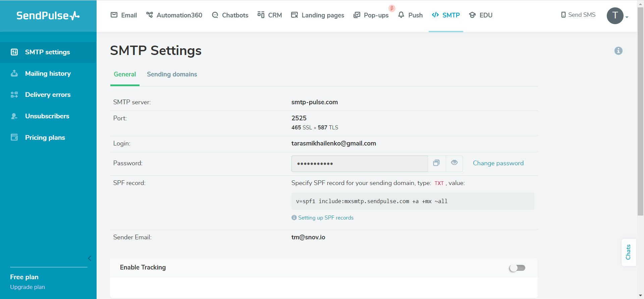Open the Chats side widget

click(x=629, y=252)
